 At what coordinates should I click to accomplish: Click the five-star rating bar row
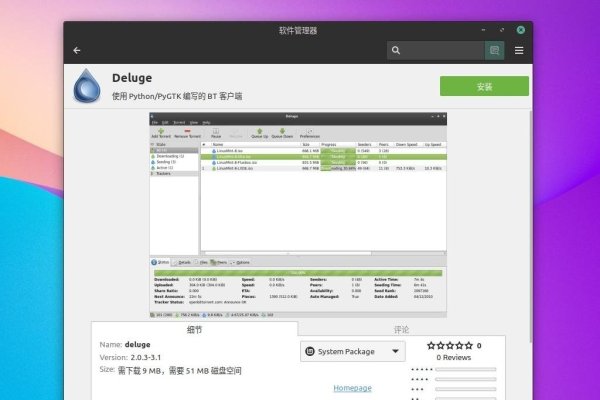[453, 369]
